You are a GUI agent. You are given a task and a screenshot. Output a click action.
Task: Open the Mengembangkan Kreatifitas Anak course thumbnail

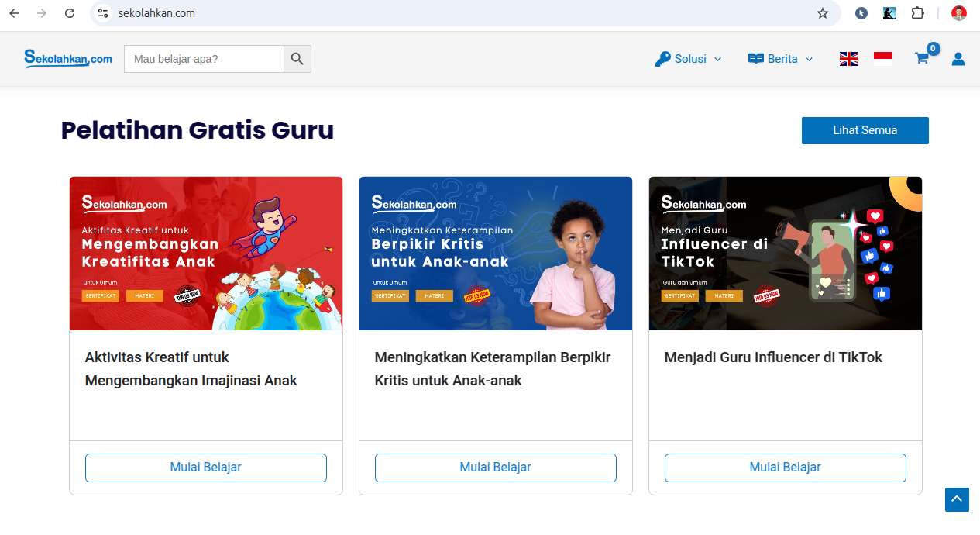(x=206, y=254)
